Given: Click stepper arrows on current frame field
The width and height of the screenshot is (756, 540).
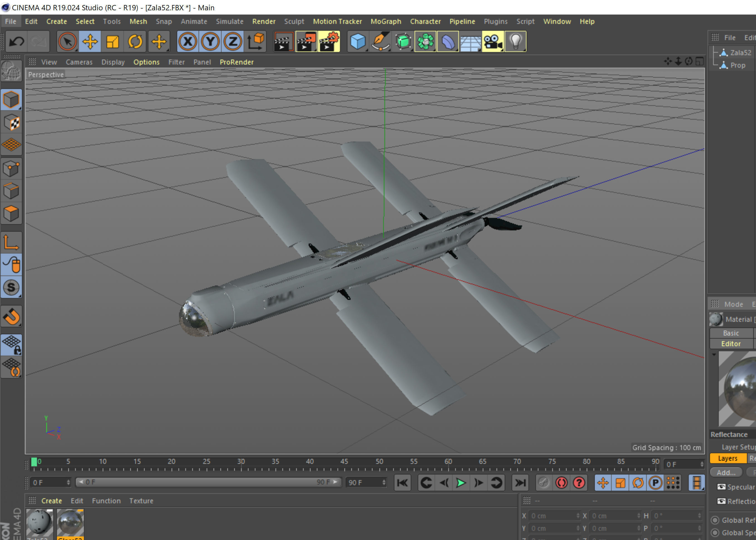Looking at the screenshot, I should [68, 482].
